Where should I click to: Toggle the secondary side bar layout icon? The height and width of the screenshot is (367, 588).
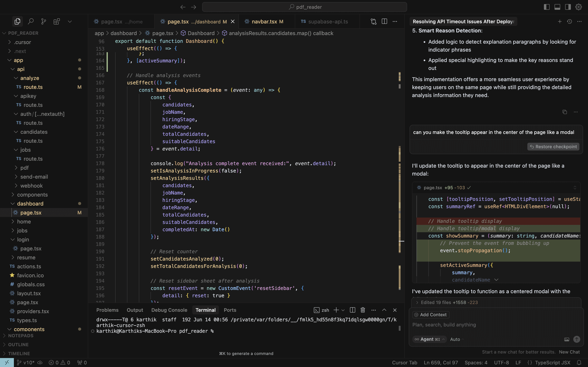pyautogui.click(x=568, y=7)
